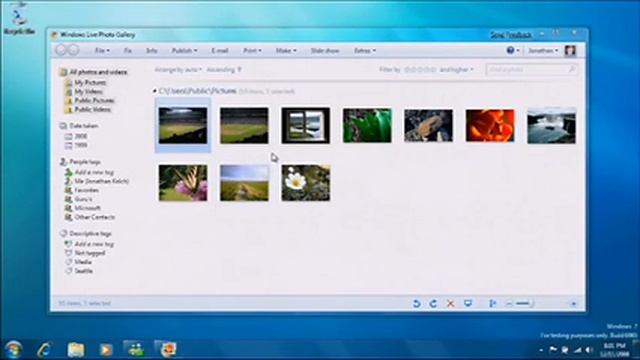The image size is (640, 360).
Task: Open Windows Explorer folder in taskbar
Action: pos(76,349)
